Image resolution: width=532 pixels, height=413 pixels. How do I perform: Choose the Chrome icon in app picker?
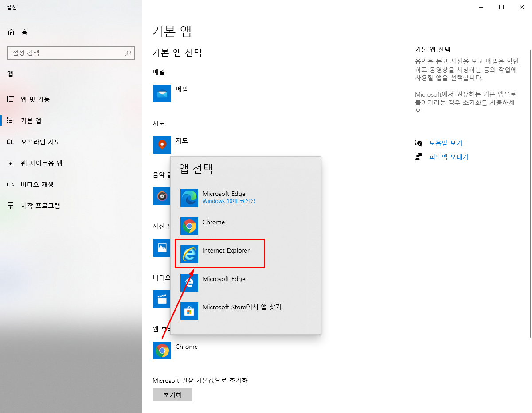189,226
